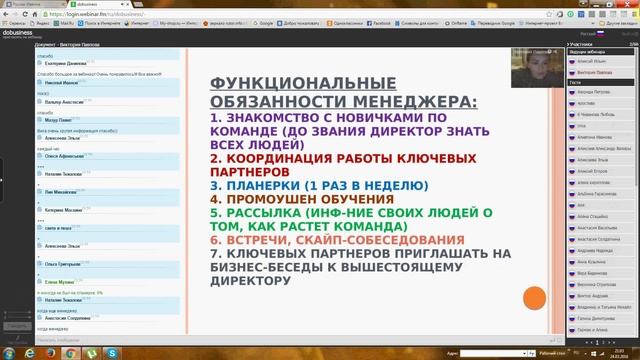Click the address bar URL login.webinar.fm

click(x=96, y=14)
